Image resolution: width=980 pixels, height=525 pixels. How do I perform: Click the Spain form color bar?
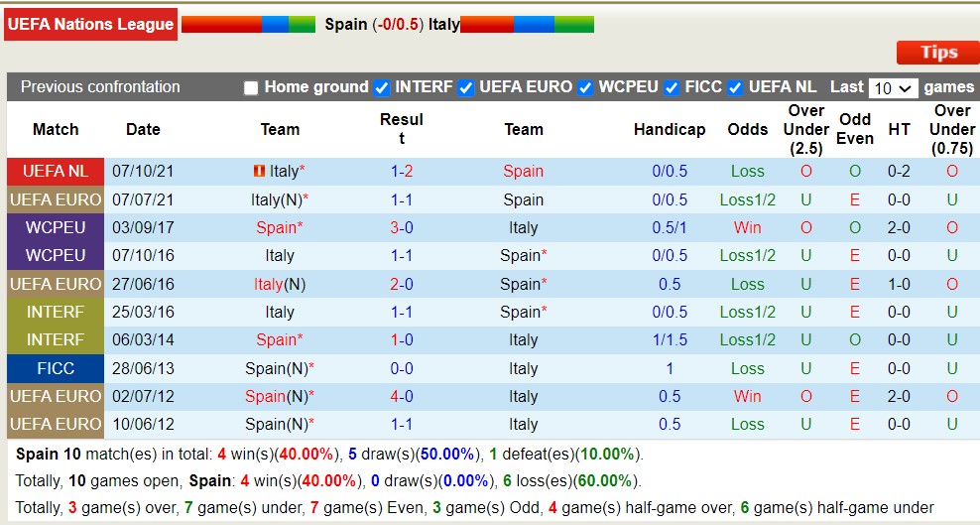coord(248,24)
